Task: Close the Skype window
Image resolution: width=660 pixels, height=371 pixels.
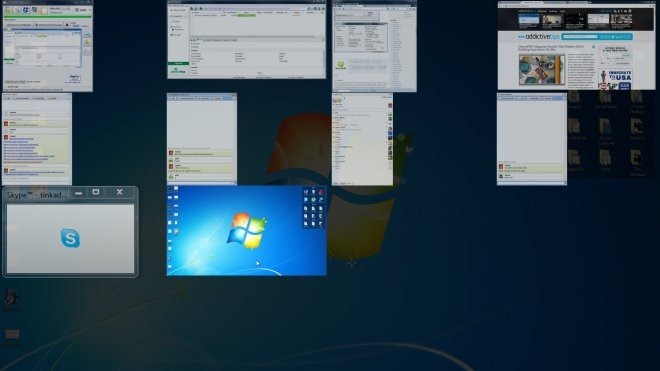Action: 120,192
